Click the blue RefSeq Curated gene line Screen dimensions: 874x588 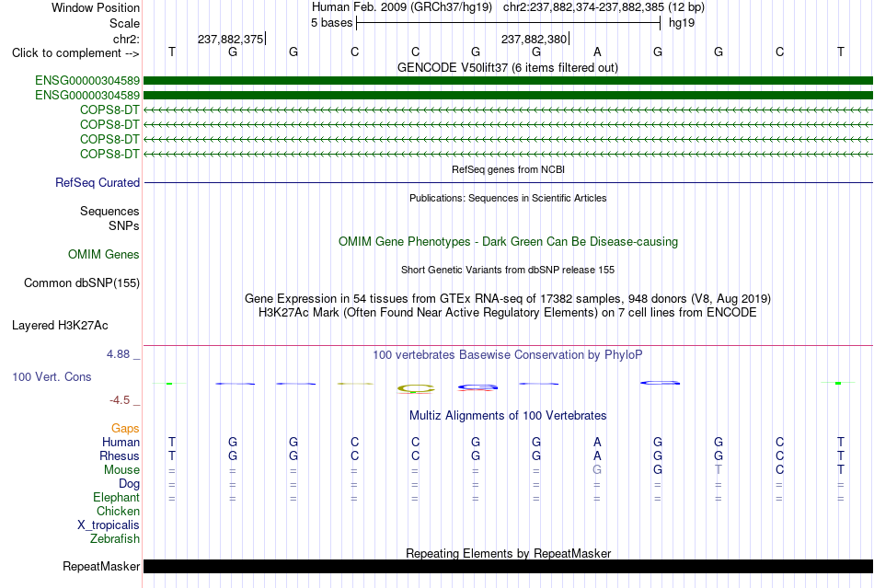tap(509, 183)
